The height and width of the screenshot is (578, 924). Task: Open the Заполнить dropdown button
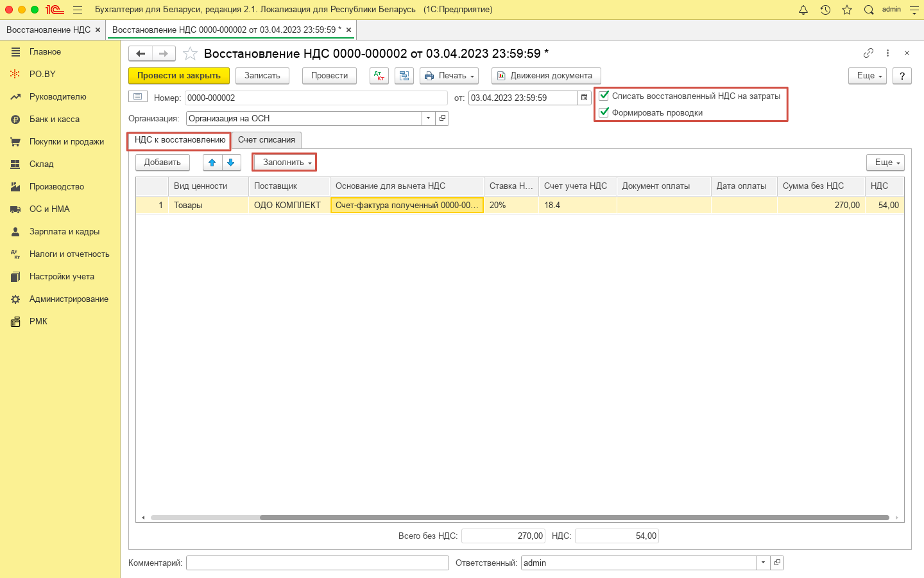pyautogui.click(x=284, y=162)
